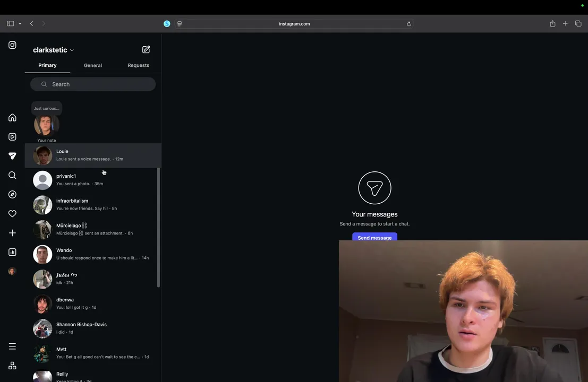The width and height of the screenshot is (588, 382).
Task: Open the Shannon Bishop-Davis conversation
Action: pos(93,328)
